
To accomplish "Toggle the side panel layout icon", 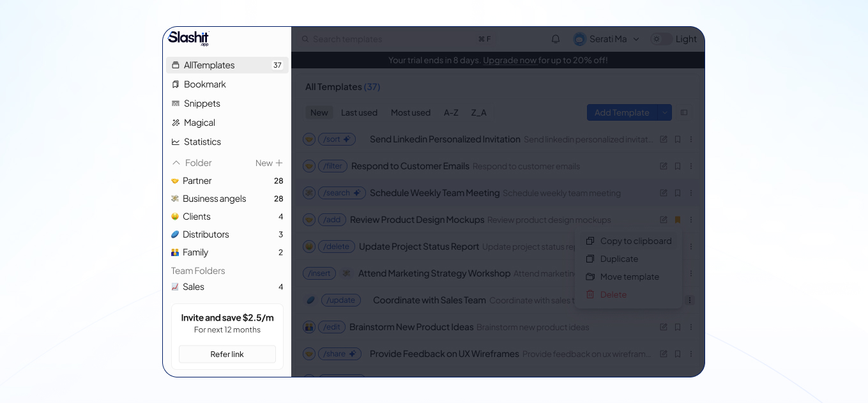I will tap(684, 112).
